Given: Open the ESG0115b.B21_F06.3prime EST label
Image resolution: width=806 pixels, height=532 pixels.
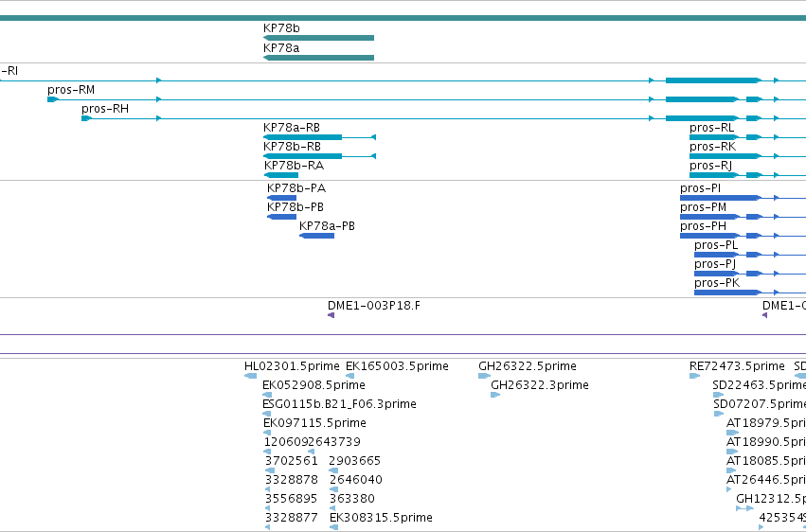Looking at the screenshot, I should click(339, 404).
